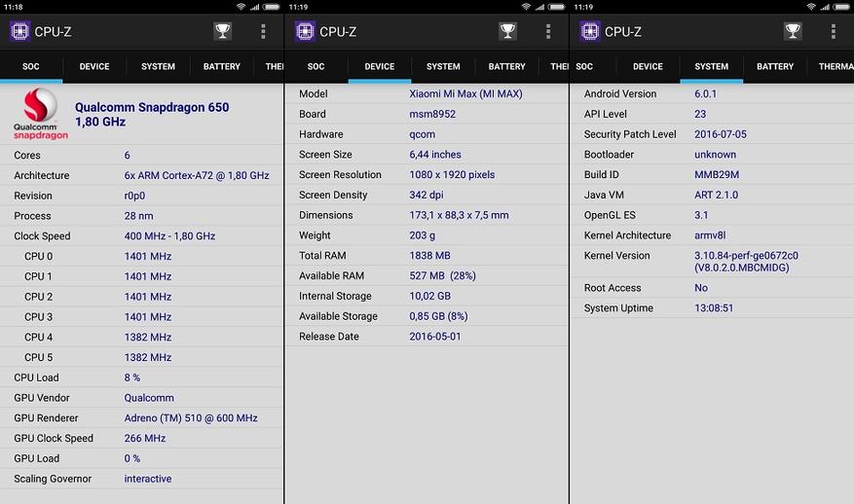The image size is (854, 504).
Task: Switch to SYSTEM tab in left screen
Action: (x=158, y=66)
